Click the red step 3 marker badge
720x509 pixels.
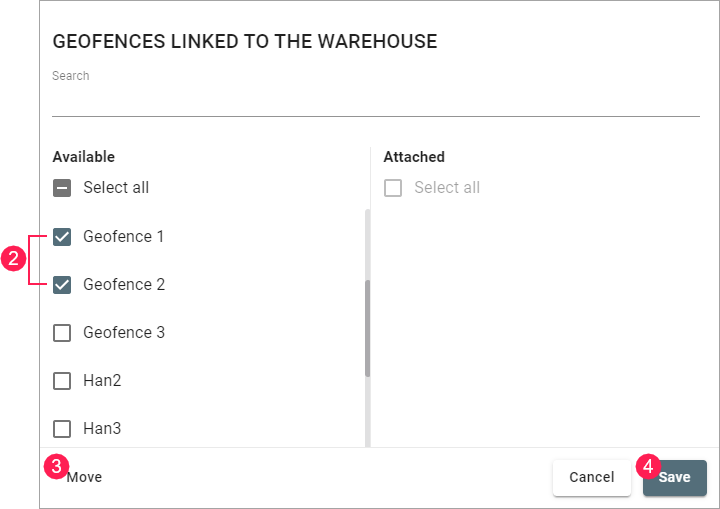point(57,466)
